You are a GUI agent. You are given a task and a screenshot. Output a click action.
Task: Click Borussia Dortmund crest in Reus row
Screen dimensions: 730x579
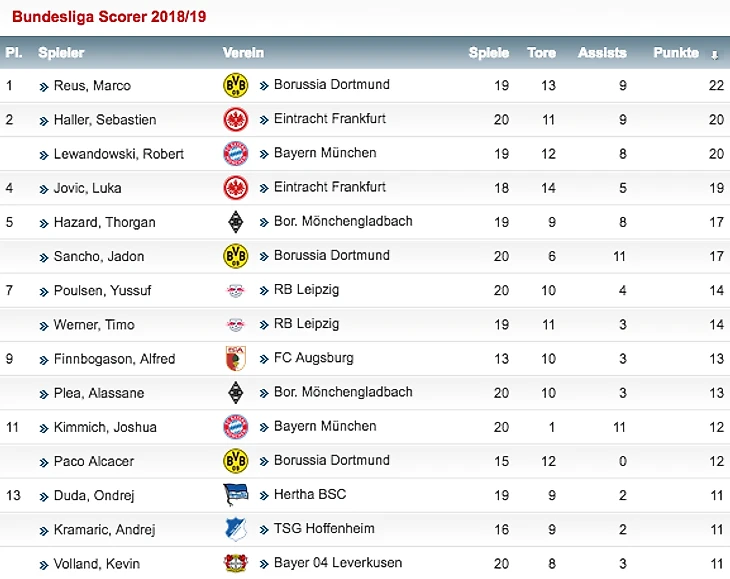point(236,85)
